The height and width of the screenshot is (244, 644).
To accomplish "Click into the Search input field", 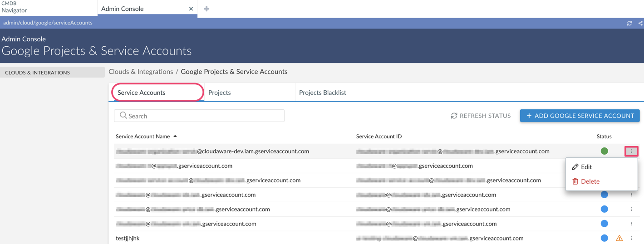I will tap(199, 116).
